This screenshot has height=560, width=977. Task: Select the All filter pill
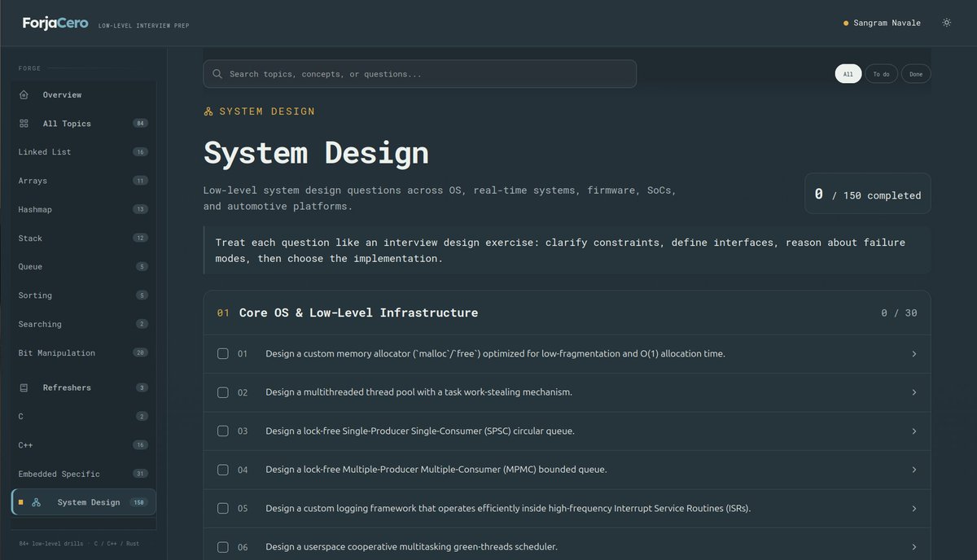[x=848, y=74]
